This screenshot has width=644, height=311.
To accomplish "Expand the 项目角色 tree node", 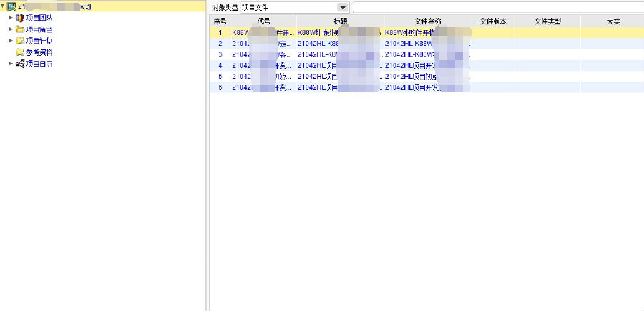I will pos(11,29).
